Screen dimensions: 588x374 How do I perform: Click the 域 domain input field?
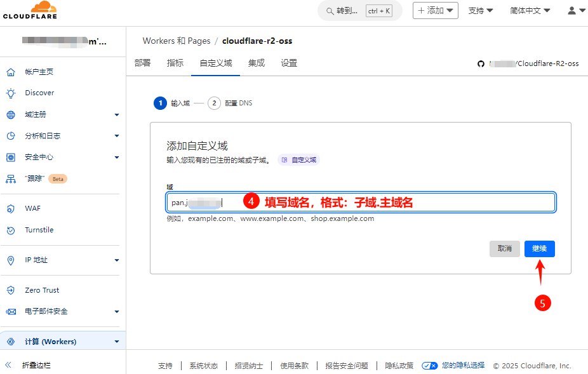tap(381, 203)
